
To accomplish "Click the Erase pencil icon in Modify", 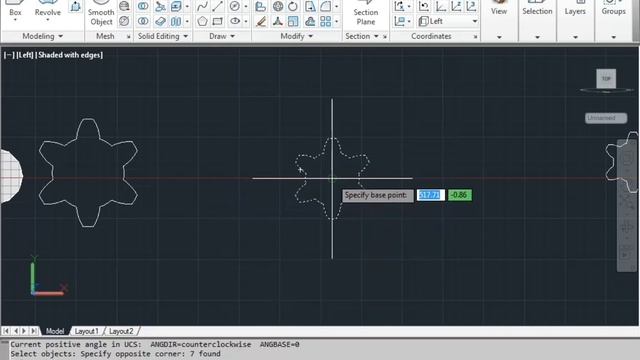I will tap(261, 21).
